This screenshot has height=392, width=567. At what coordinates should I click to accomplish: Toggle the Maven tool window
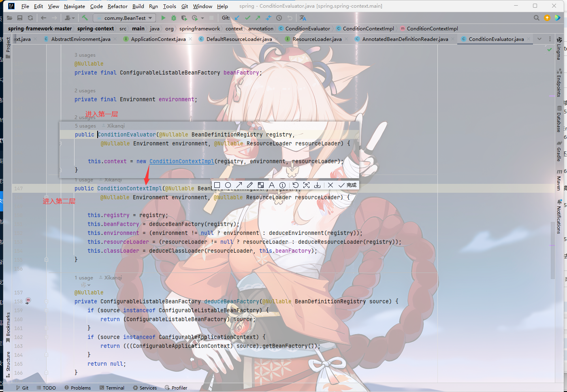(x=559, y=180)
